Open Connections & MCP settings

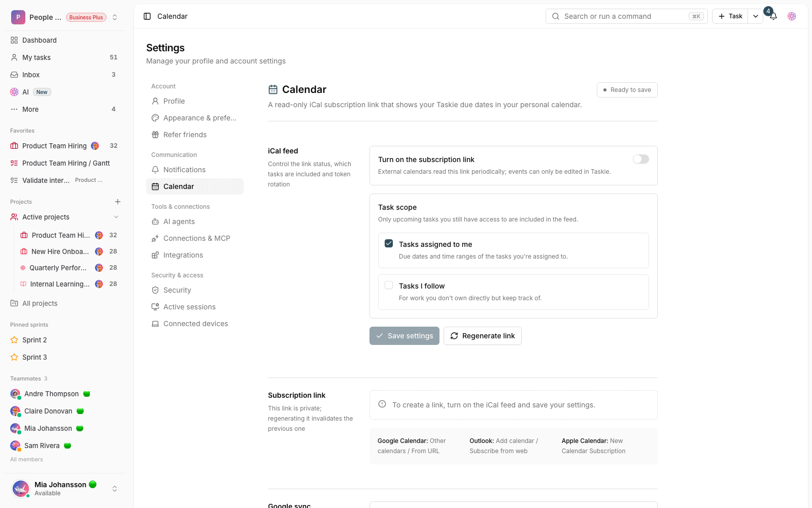[x=195, y=238]
